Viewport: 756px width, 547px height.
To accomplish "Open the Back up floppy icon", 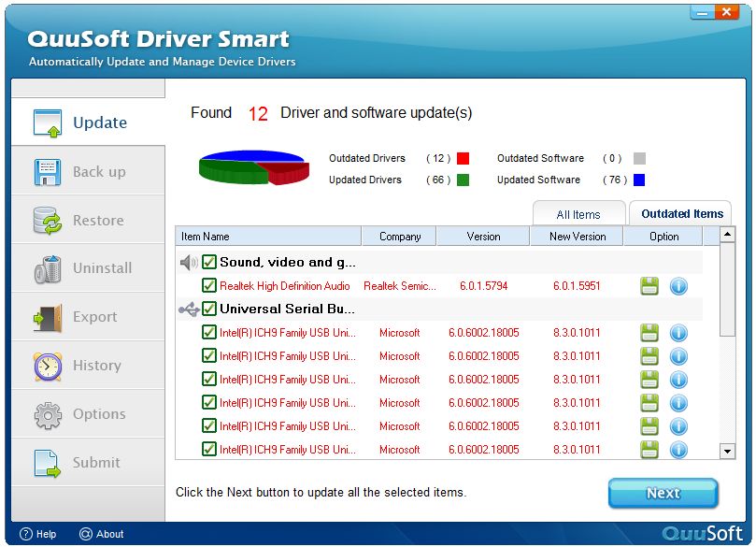I will click(x=48, y=172).
